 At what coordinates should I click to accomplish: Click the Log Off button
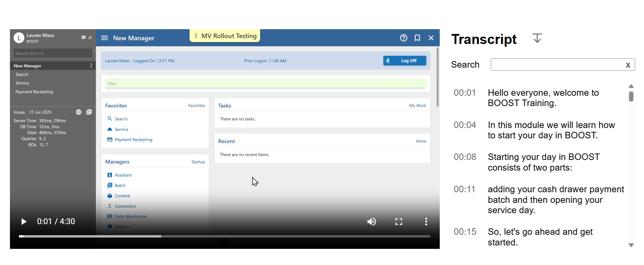coord(404,61)
